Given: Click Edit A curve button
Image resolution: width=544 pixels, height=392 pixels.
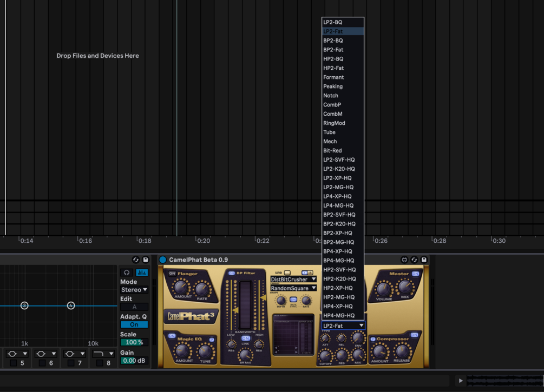Looking at the screenshot, I should click(134, 307).
